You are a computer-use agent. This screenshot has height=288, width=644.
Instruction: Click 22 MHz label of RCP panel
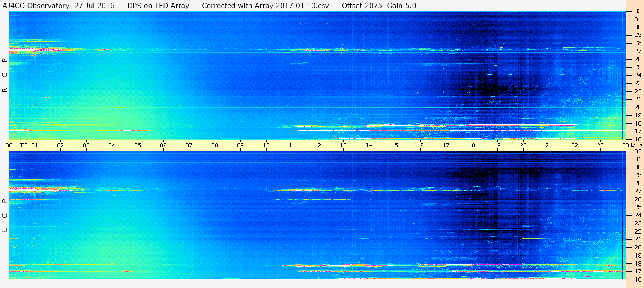[637, 91]
